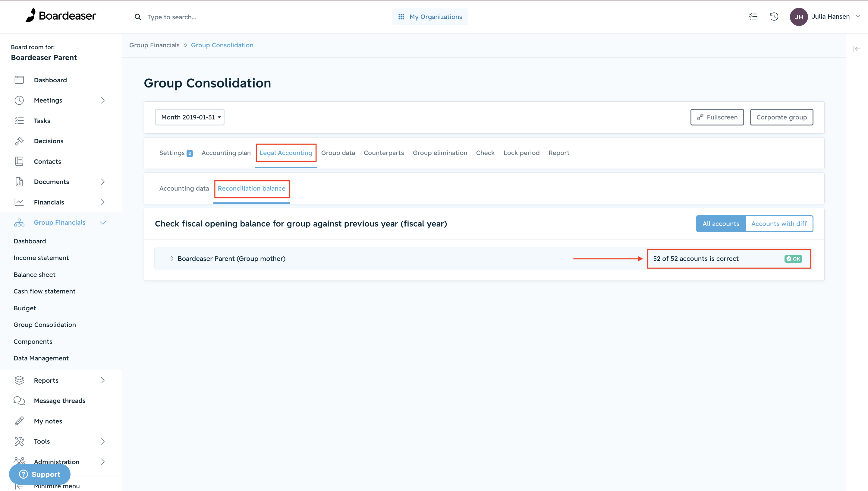Open the Julia Hansen user menu chevron
This screenshot has height=491, width=868.
pos(858,16)
